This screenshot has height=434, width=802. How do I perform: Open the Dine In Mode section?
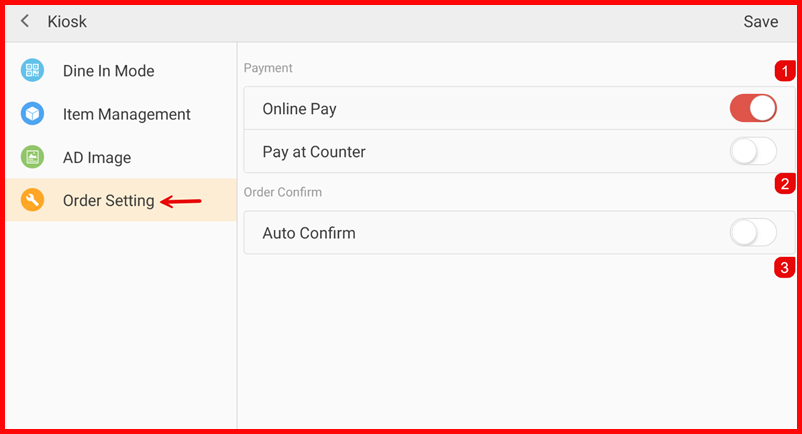(x=108, y=71)
